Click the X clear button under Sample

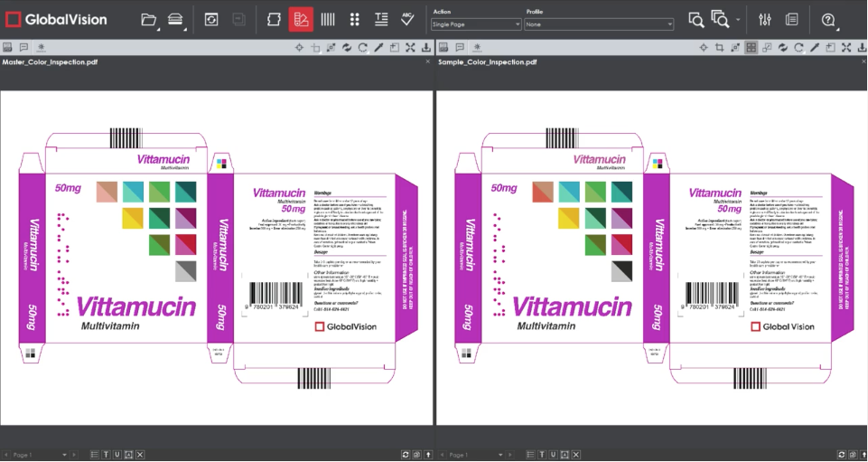pos(576,455)
